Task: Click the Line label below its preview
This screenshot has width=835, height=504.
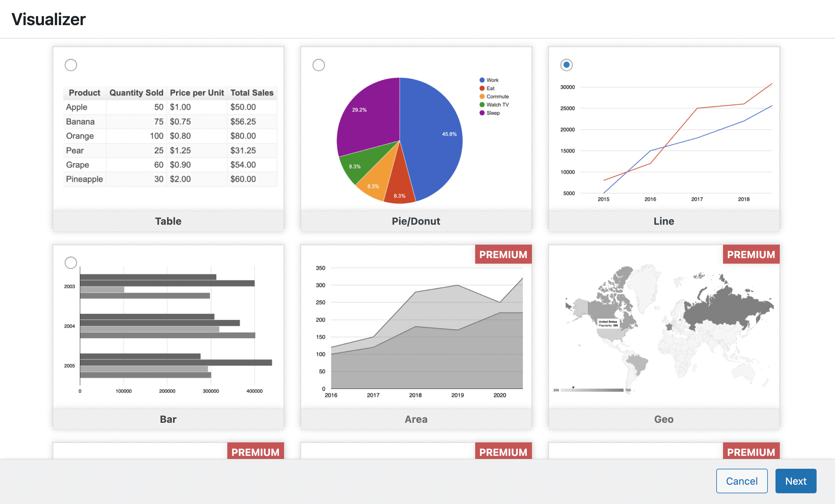Action: click(x=664, y=221)
